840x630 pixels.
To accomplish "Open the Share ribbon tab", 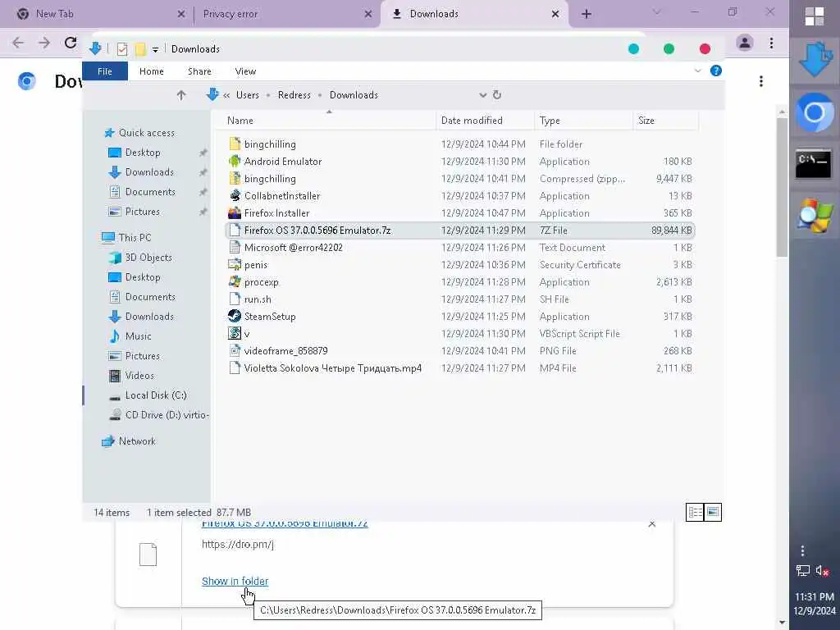I will pyautogui.click(x=199, y=71).
